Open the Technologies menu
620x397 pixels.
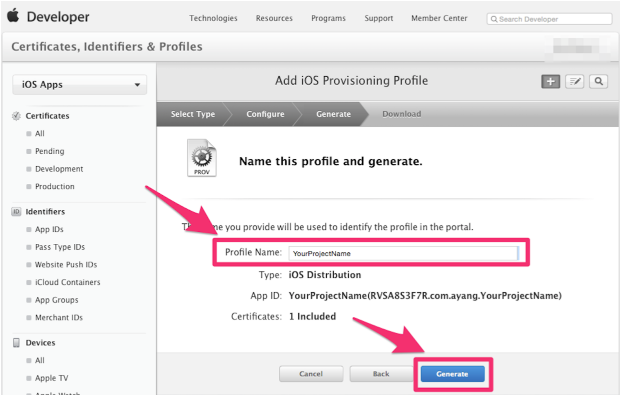(x=213, y=18)
